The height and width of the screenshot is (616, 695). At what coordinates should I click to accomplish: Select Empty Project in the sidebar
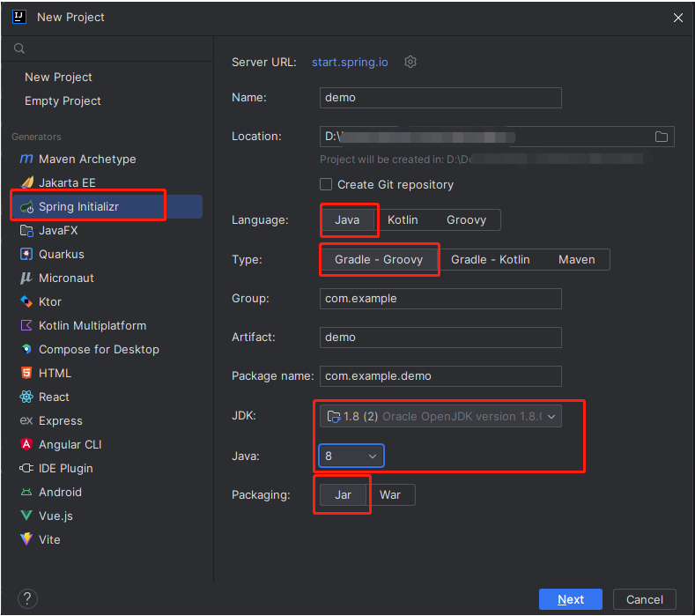(x=63, y=101)
